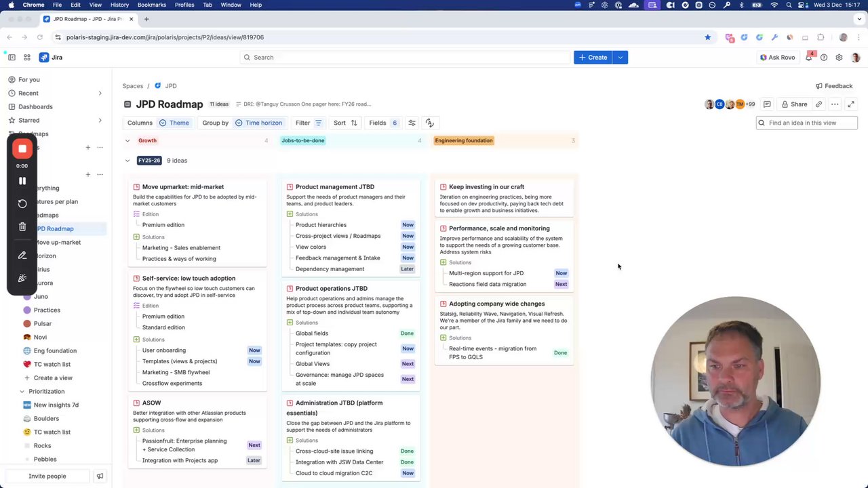This screenshot has height=488, width=868.
Task: Enter fullscreen mode for the roadmap
Action: tap(851, 104)
